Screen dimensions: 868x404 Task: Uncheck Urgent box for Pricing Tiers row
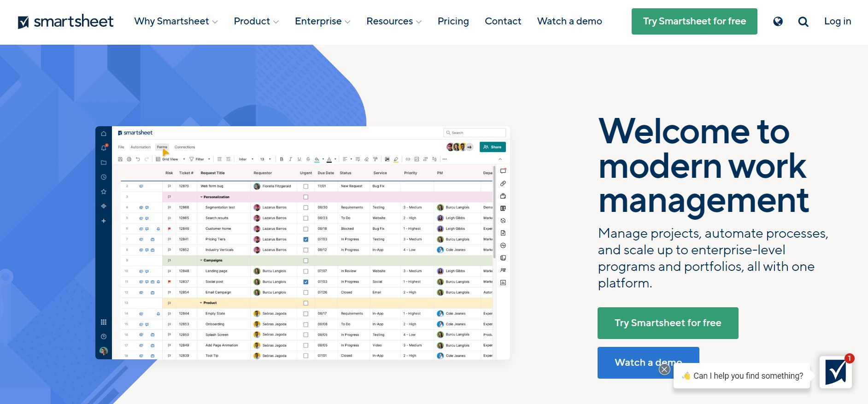pyautogui.click(x=305, y=240)
